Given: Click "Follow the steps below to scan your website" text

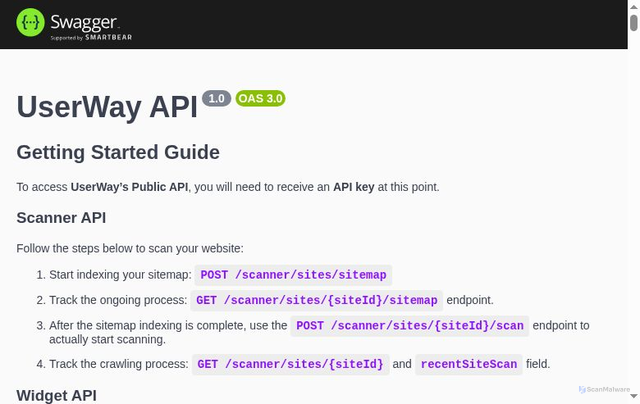Looking at the screenshot, I should click(x=130, y=249).
